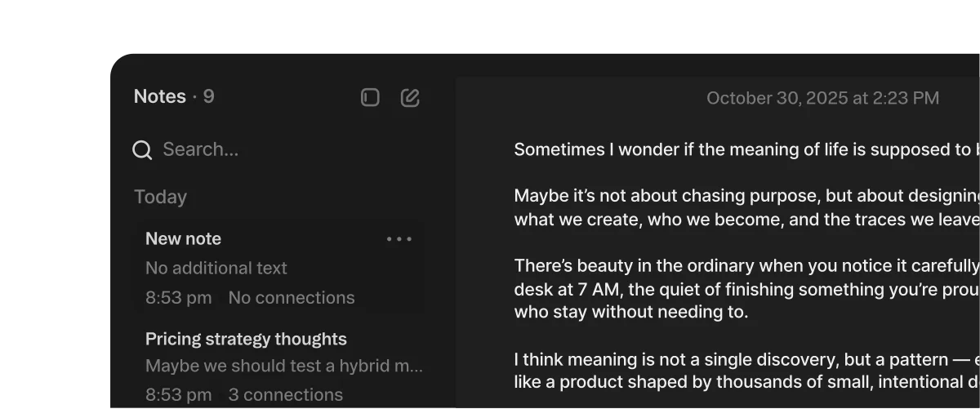Click the October 30, 2025 date header

pyautogui.click(x=822, y=98)
